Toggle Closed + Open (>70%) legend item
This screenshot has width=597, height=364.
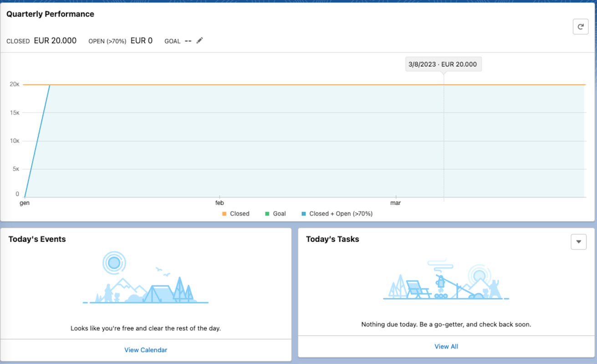[x=337, y=213]
